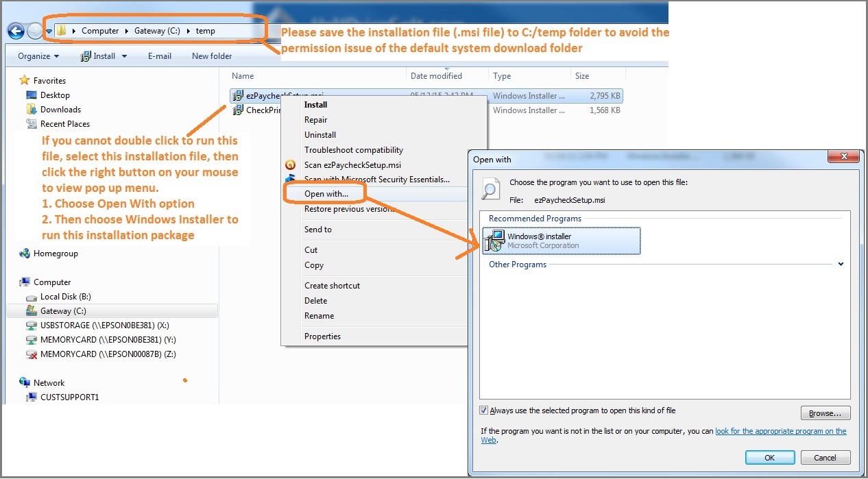Click the Network icon in navigation pane

25,383
